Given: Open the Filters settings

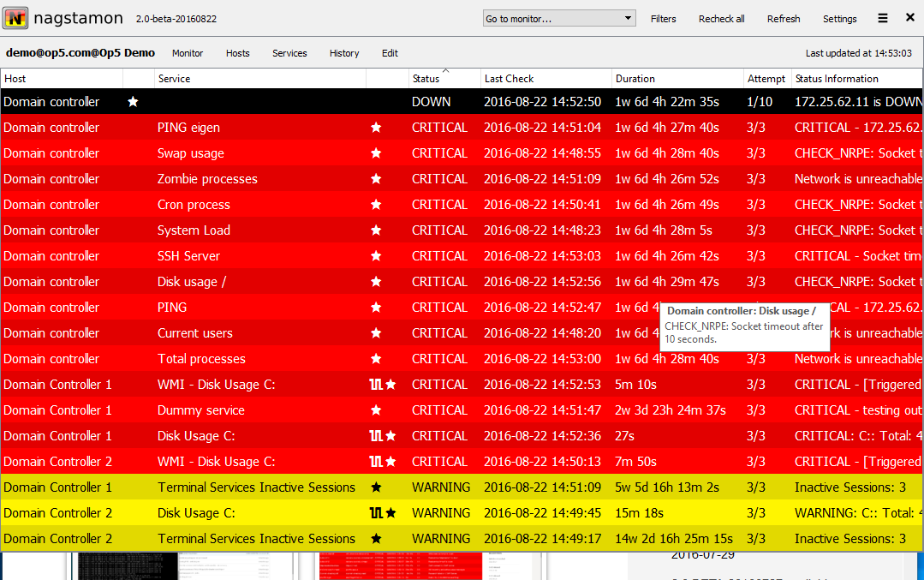Looking at the screenshot, I should coord(663,19).
